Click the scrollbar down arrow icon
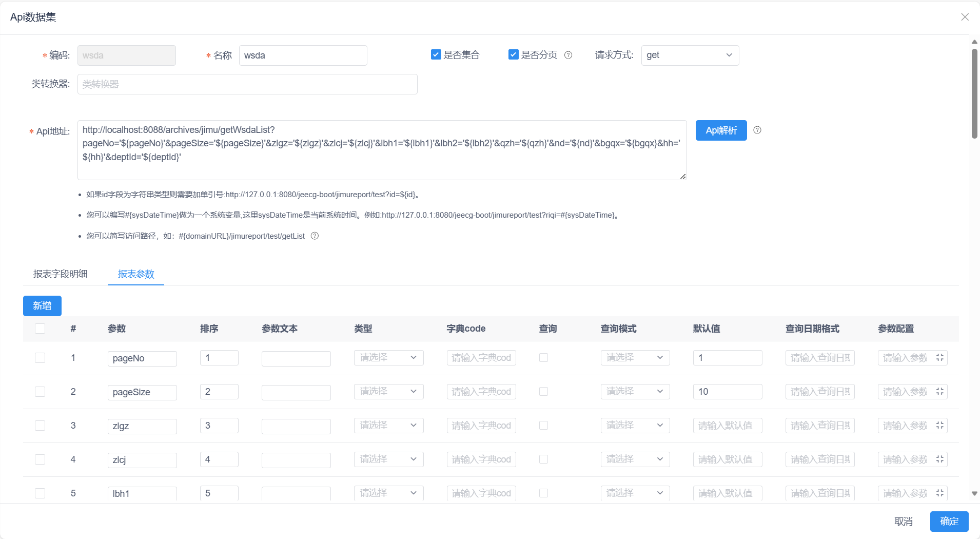 pos(973,494)
